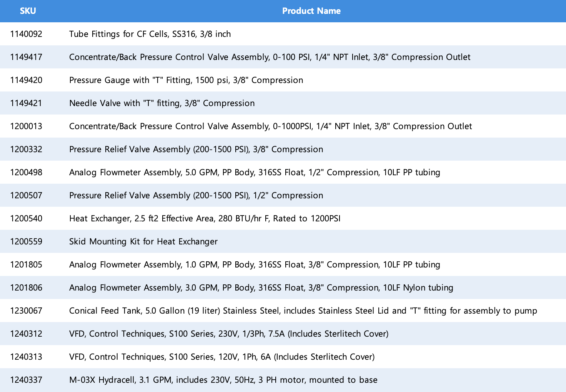The height and width of the screenshot is (392, 566).
Task: Select SKU 1149421 cell
Action: (26, 103)
